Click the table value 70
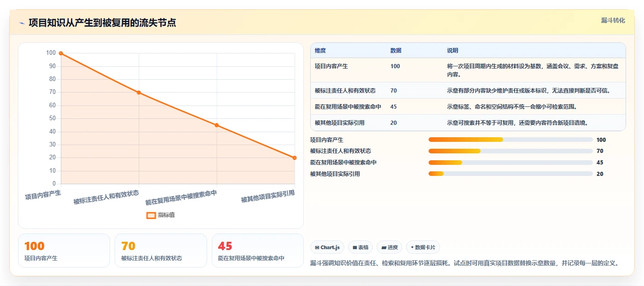This screenshot has width=644, height=286. [394, 91]
